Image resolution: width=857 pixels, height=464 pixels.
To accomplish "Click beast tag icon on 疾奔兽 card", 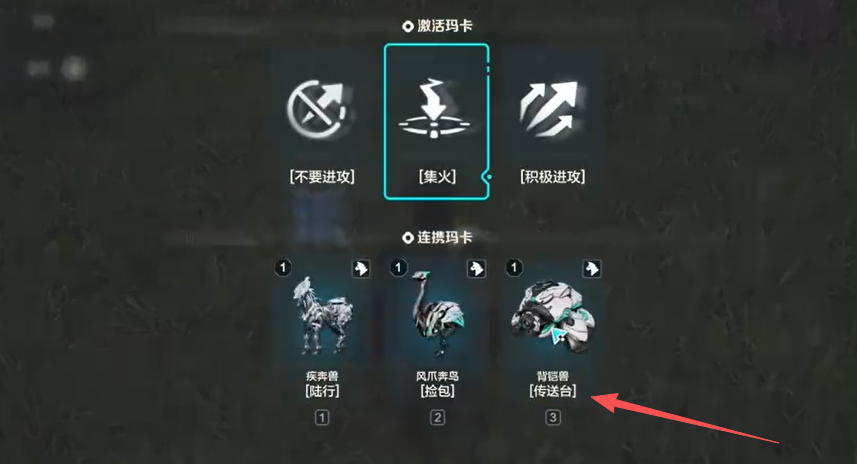I will tap(361, 268).
